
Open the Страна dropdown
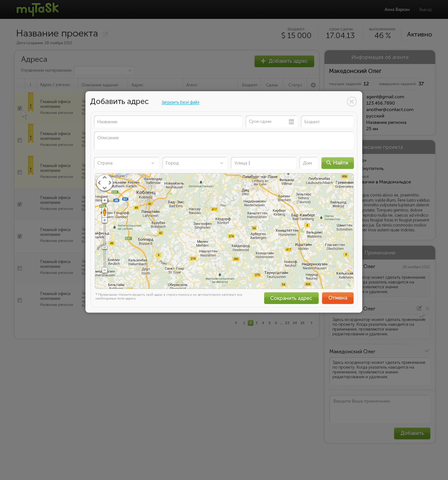(126, 163)
